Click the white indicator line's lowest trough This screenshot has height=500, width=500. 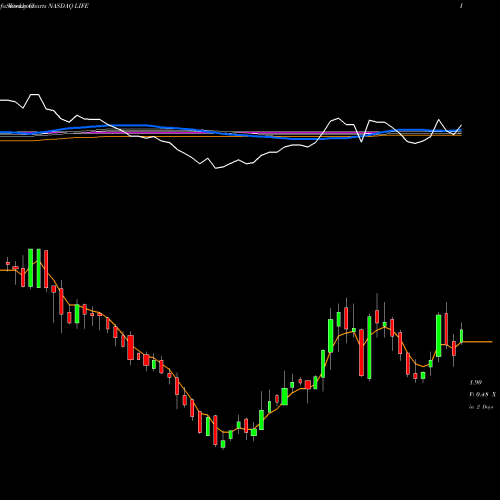point(216,168)
